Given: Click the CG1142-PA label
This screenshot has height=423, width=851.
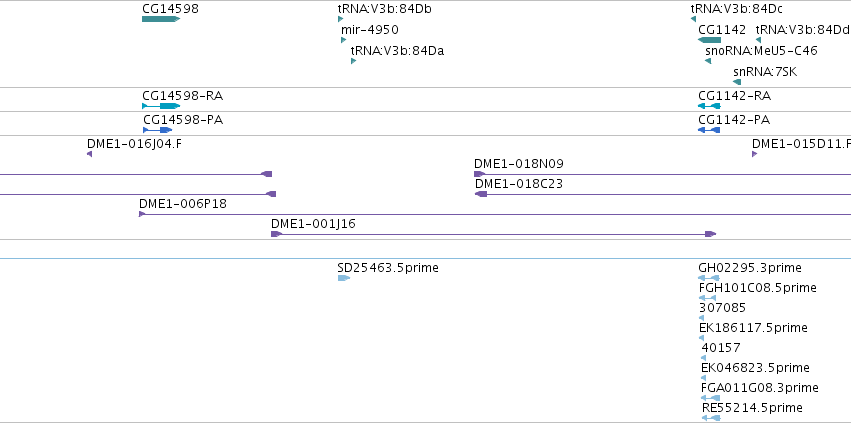Looking at the screenshot, I should coord(734,120).
